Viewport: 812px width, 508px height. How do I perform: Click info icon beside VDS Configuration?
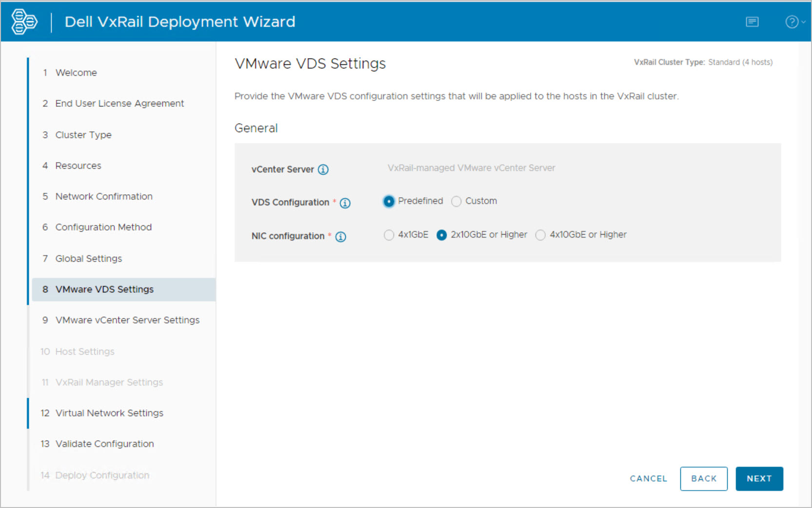point(345,203)
